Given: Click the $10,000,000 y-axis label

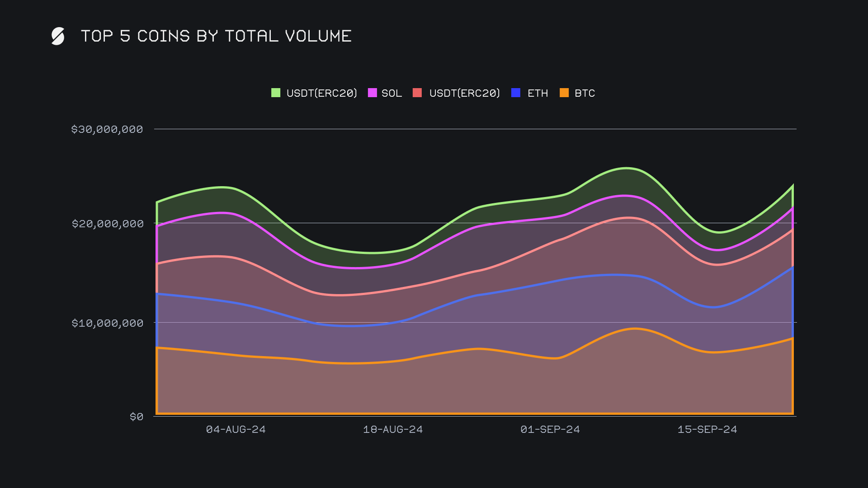Looking at the screenshot, I should tap(107, 323).
